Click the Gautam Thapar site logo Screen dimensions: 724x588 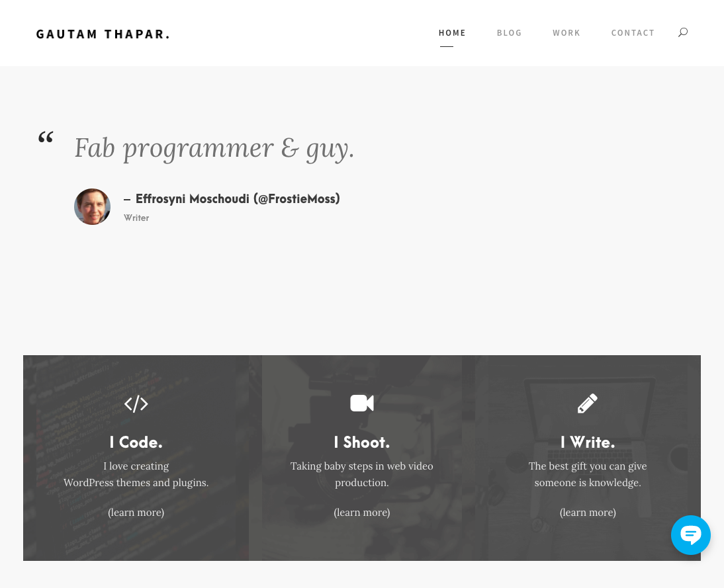[103, 34]
